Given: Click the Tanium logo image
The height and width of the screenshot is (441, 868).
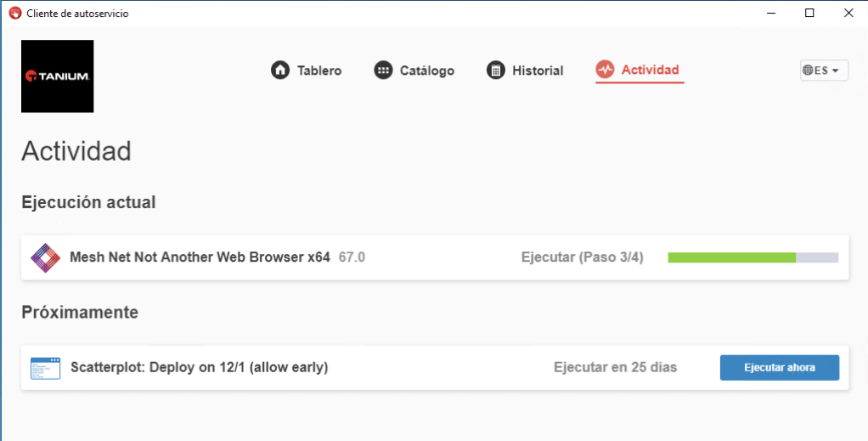Looking at the screenshot, I should (x=57, y=76).
